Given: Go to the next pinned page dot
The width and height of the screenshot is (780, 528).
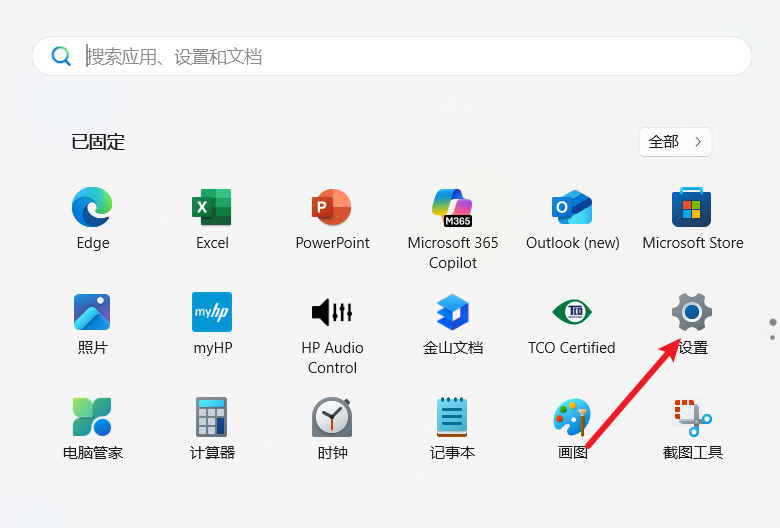Looking at the screenshot, I should coord(772,337).
